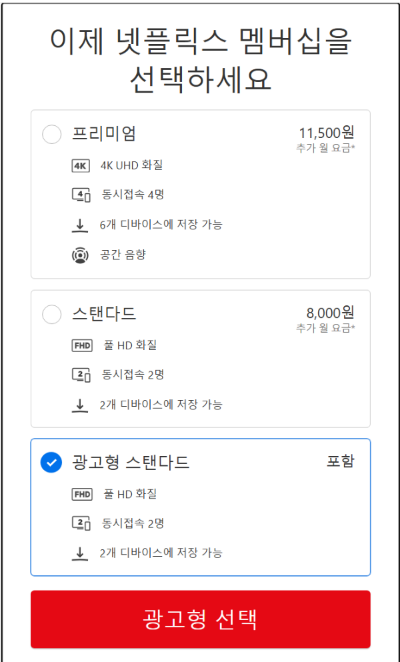This screenshot has width=400, height=662.
Task: Select the 스탠다드 radio button
Action: pos(52,315)
